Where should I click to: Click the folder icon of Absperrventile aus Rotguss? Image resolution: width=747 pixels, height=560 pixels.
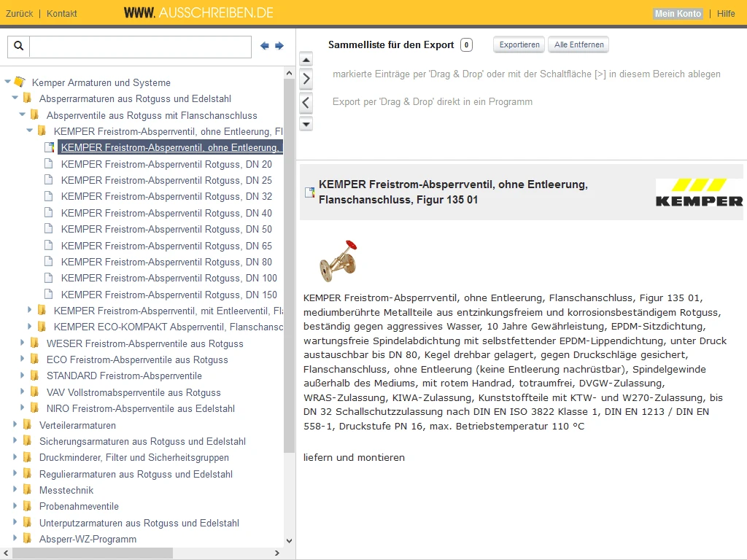(35, 115)
